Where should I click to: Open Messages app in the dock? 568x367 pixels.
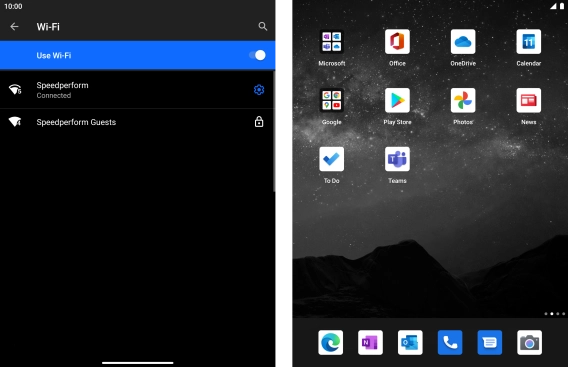(490, 342)
